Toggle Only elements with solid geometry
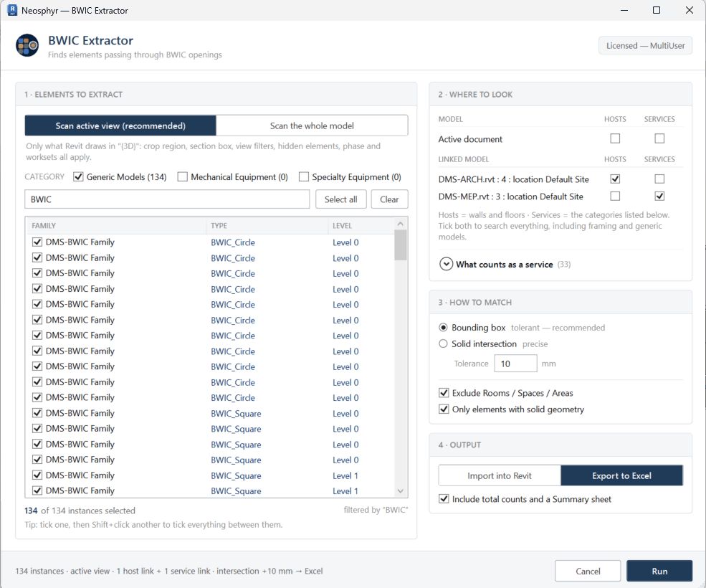706x588 pixels. coord(444,409)
